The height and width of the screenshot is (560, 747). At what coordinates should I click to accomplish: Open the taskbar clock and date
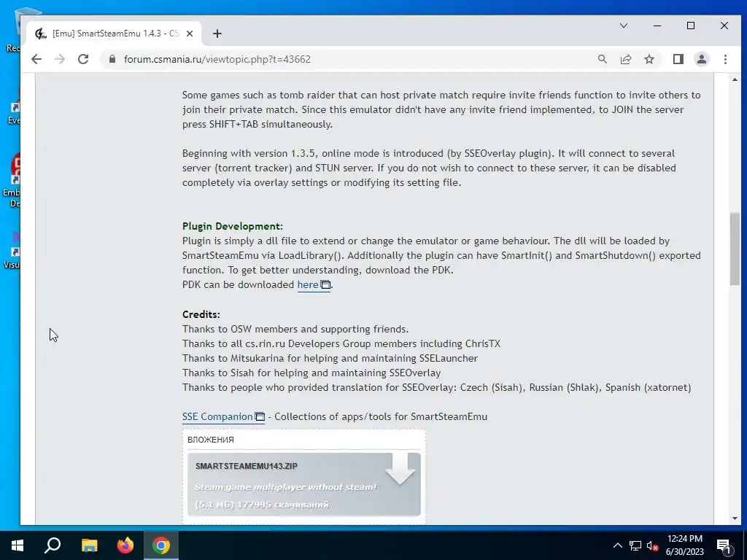[684, 545]
